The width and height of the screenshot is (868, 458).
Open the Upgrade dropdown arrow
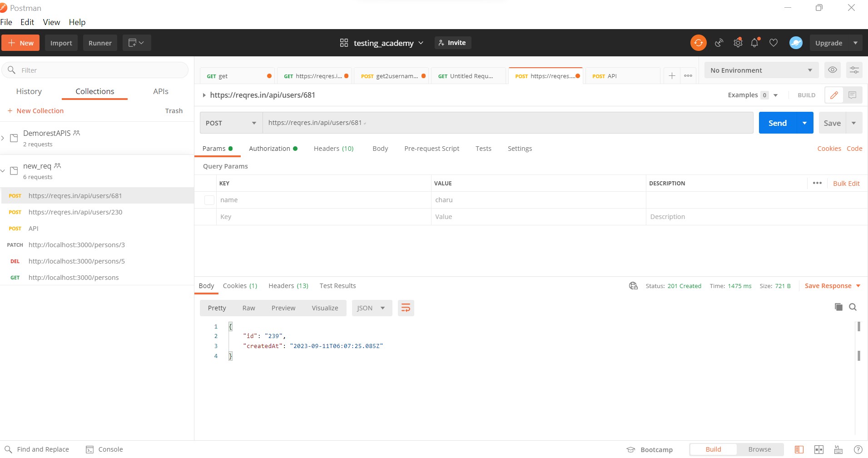click(x=855, y=43)
